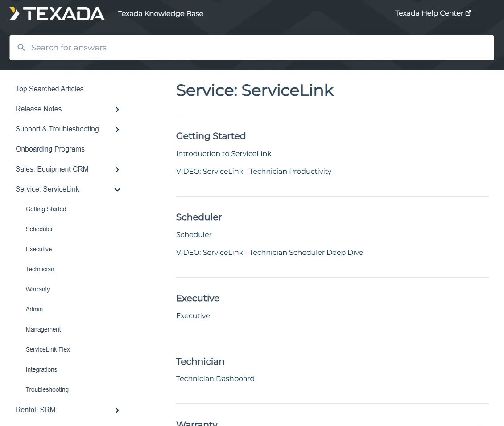This screenshot has width=504, height=426.
Task: Click the Service: ServiceLink page title
Action: 255,90
